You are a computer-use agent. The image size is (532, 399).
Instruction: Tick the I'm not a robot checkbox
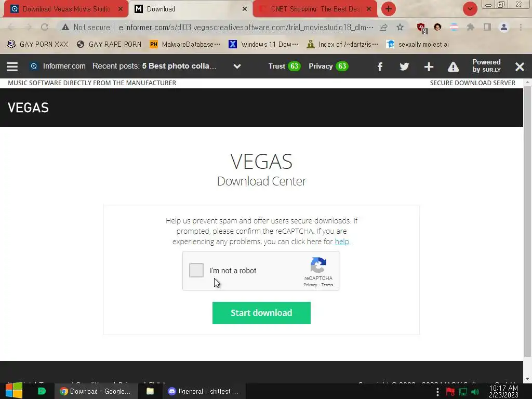[x=196, y=270]
